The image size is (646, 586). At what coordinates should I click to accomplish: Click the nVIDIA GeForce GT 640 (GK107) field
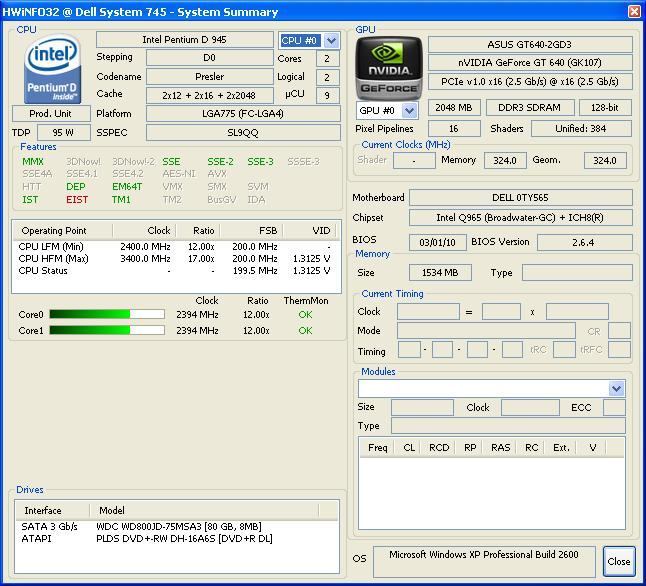click(530, 63)
